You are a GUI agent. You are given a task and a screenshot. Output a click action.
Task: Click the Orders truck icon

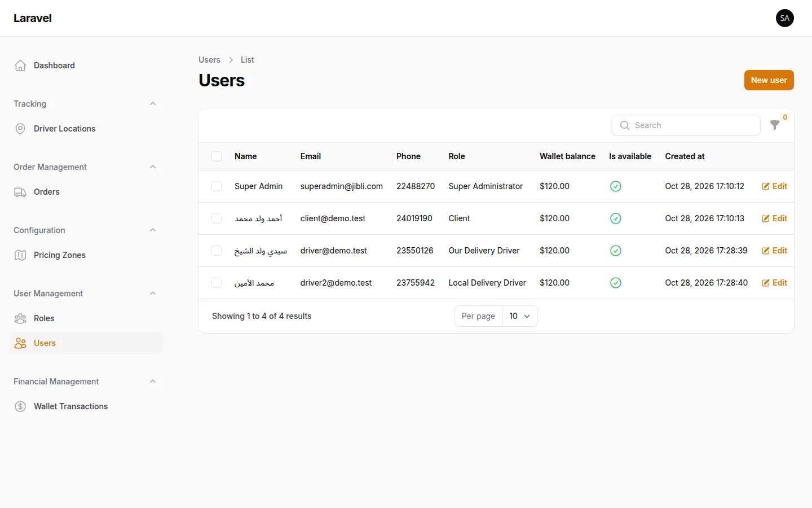[20, 192]
